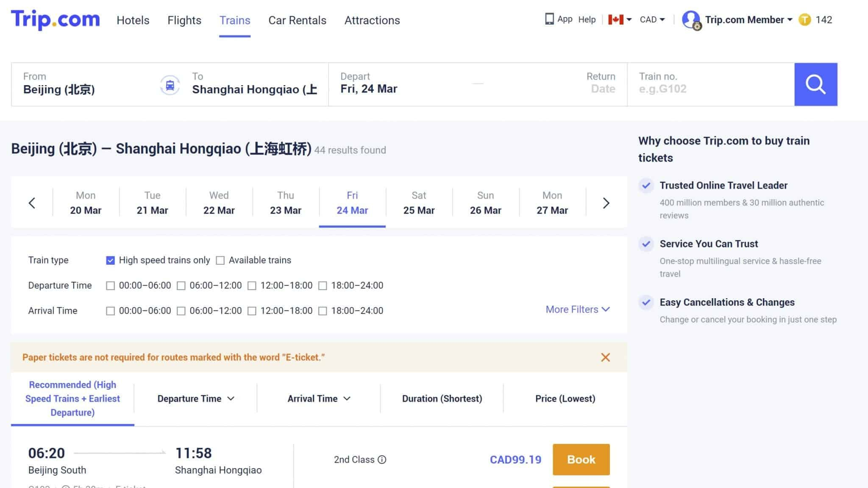Open the Trains tab
The width and height of the screenshot is (868, 488).
pos(235,20)
